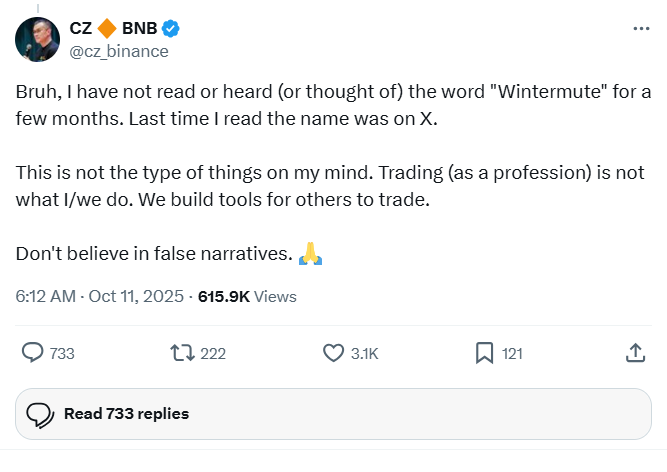Click the praying hands emoji in tweet

tap(311, 254)
